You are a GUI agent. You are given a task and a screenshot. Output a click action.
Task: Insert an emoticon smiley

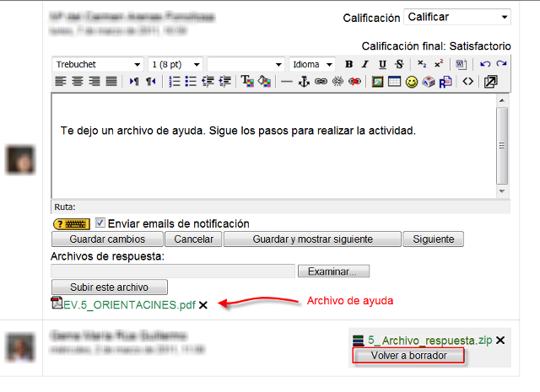(412, 82)
